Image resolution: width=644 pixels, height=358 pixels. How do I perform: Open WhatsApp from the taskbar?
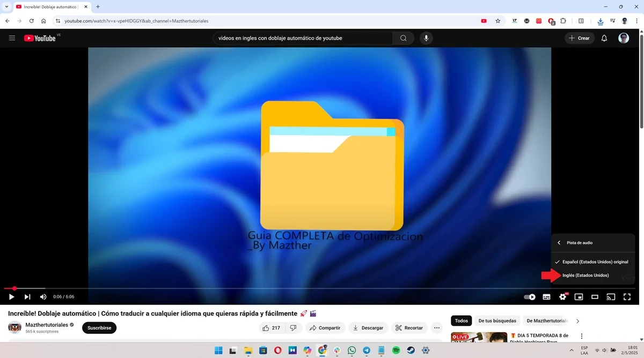click(352, 350)
